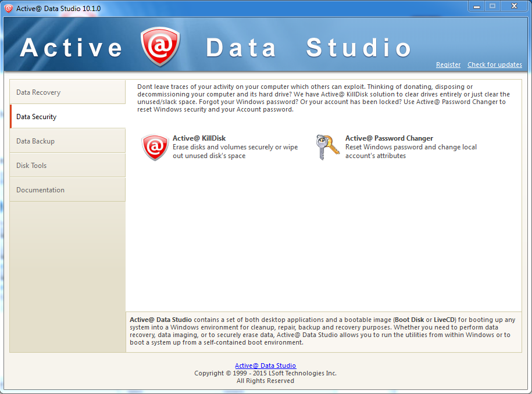The width and height of the screenshot is (532, 394).
Task: Click the 'All Rights Reserved' text
Action: tap(265, 381)
